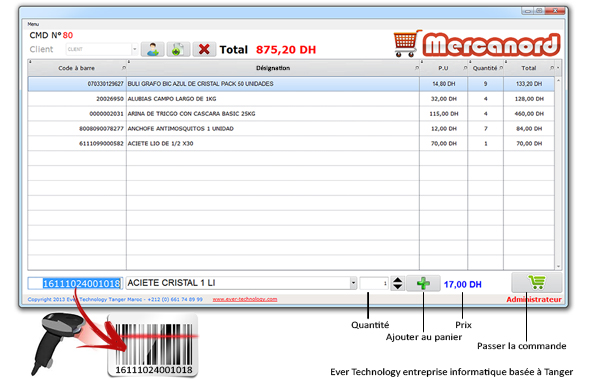Select row ARINA DE TRIGGO CON CASCARA
Image resolution: width=590 pixels, height=379 pixels.
291,114
